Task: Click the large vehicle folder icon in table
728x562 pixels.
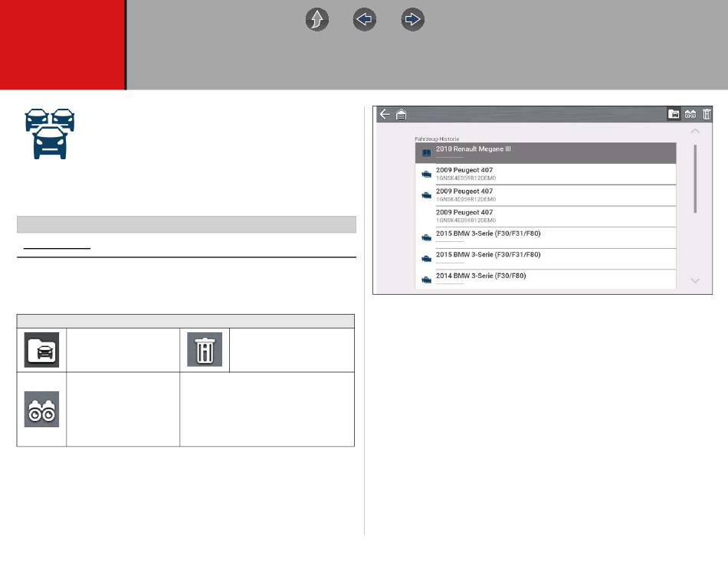Action: 42,350
